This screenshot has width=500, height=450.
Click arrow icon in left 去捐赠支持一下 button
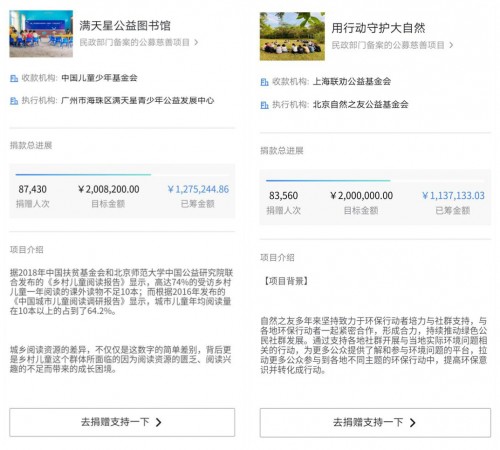point(159,422)
